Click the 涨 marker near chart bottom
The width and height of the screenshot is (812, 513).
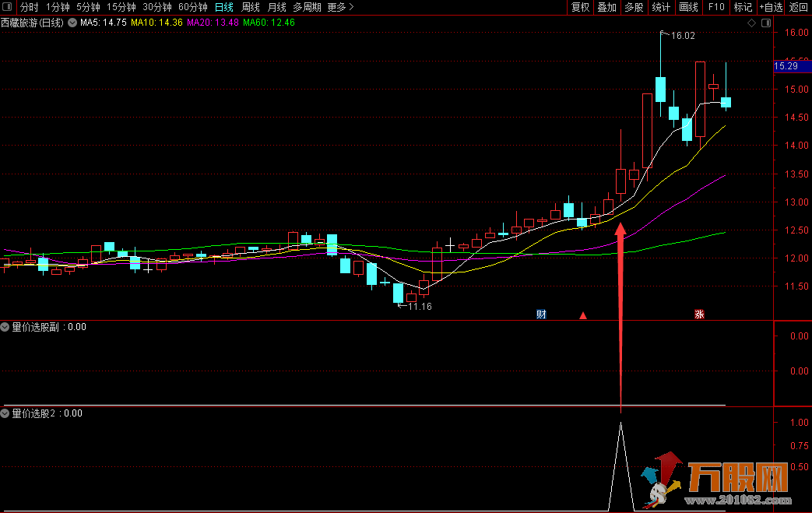699,314
